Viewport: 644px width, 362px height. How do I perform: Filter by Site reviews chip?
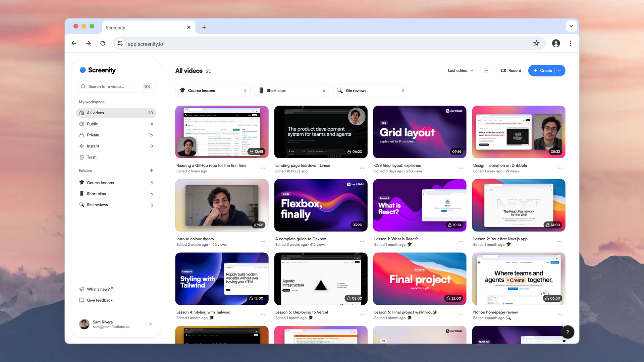pyautogui.click(x=370, y=90)
